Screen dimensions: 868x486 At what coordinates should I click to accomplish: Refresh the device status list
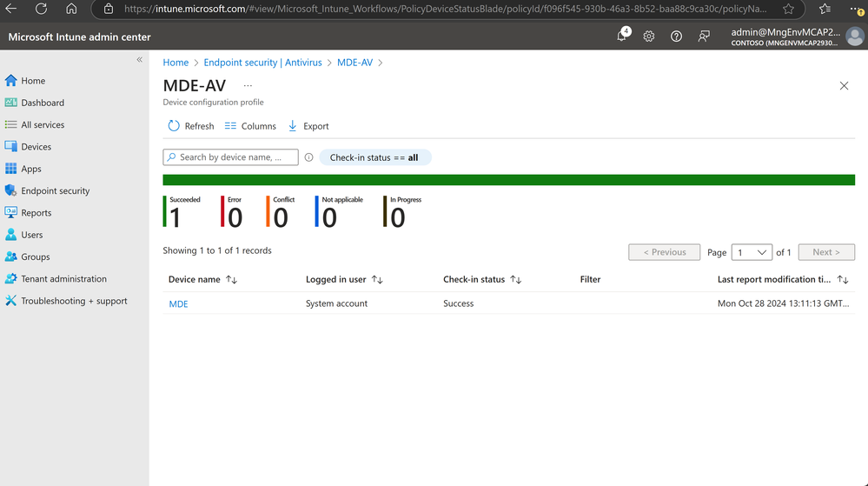pyautogui.click(x=191, y=126)
